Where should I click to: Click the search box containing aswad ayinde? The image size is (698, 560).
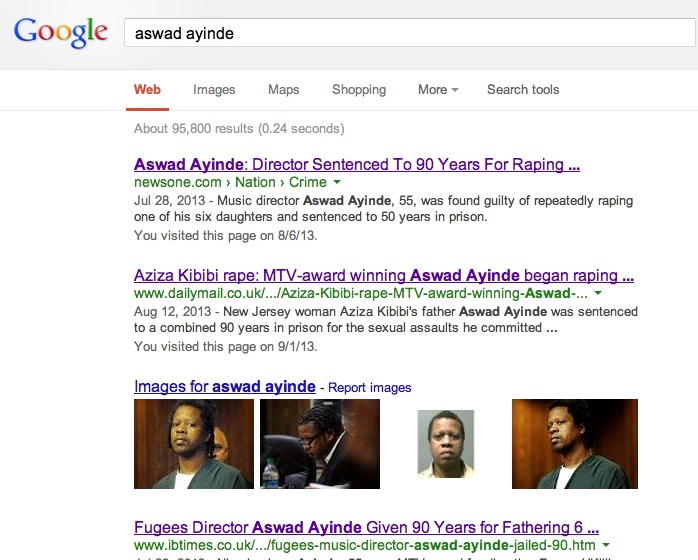[x=410, y=33]
